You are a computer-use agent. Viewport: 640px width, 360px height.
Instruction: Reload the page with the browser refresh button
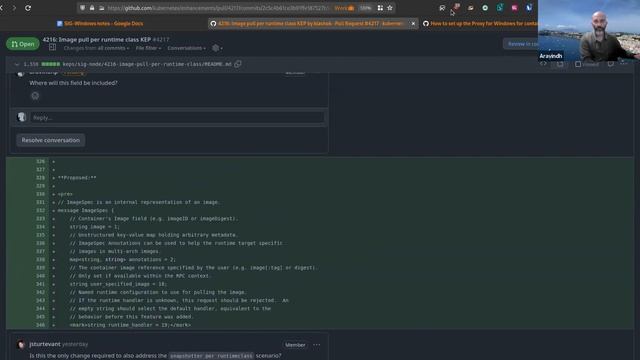pyautogui.click(x=28, y=8)
